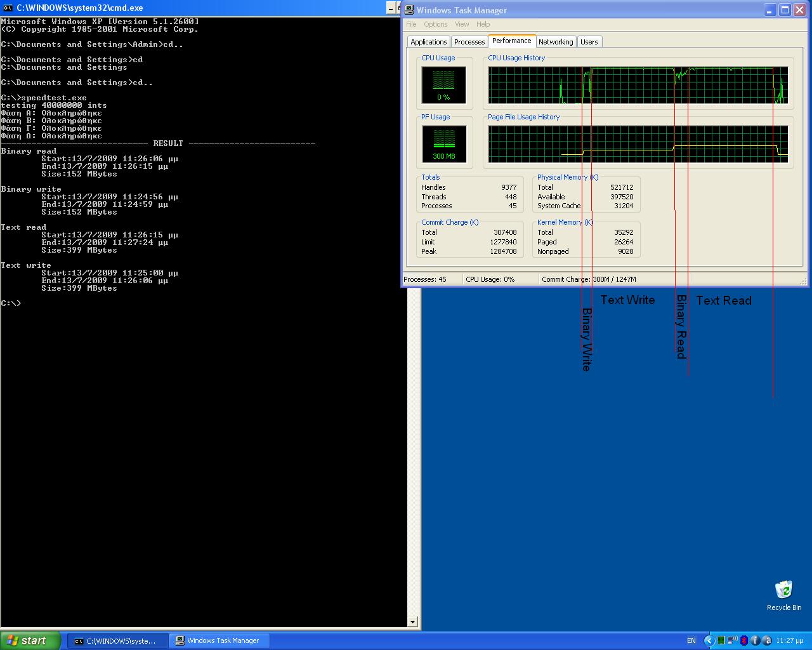The image size is (812, 650).
Task: Open the EN language bar indicator
Action: click(x=691, y=640)
